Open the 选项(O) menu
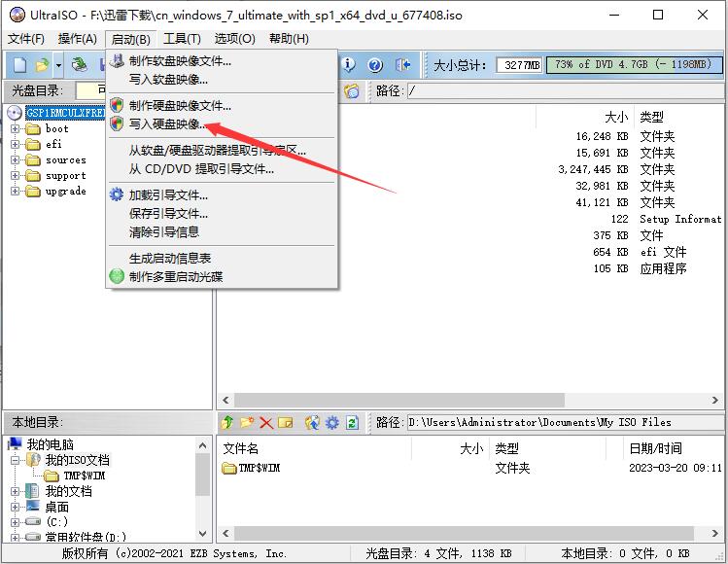Viewport: 728px width, 564px height. click(235, 39)
